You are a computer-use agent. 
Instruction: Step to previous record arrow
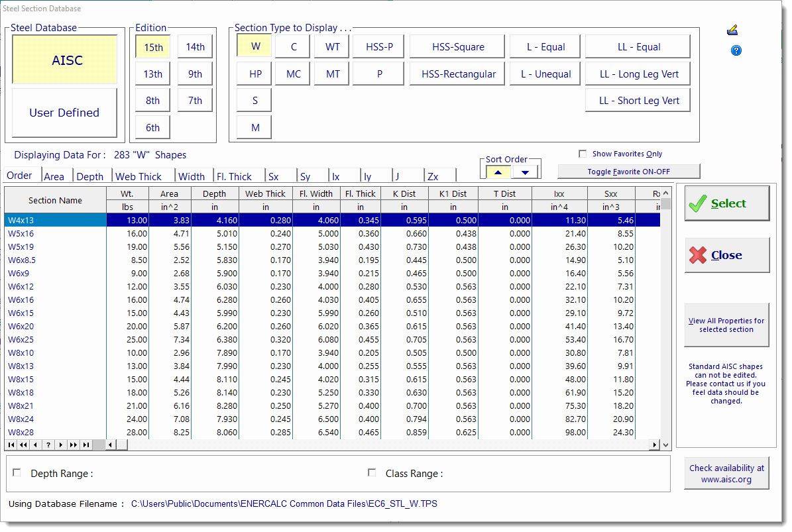[35, 445]
